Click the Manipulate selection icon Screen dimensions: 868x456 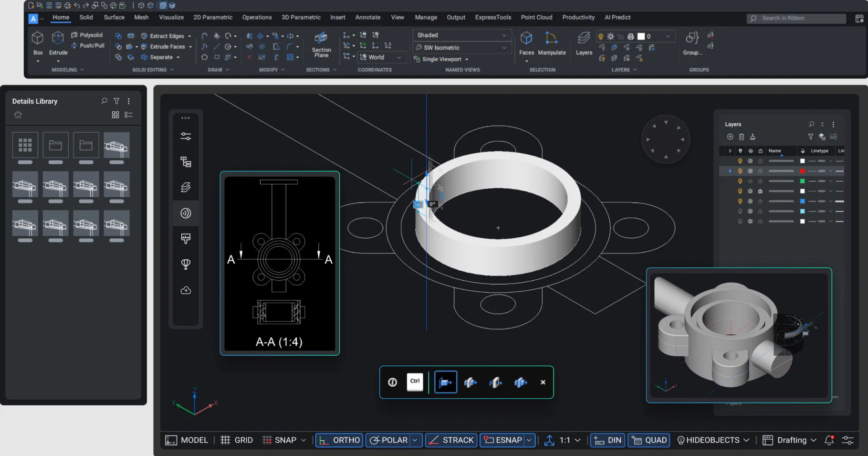551,38
